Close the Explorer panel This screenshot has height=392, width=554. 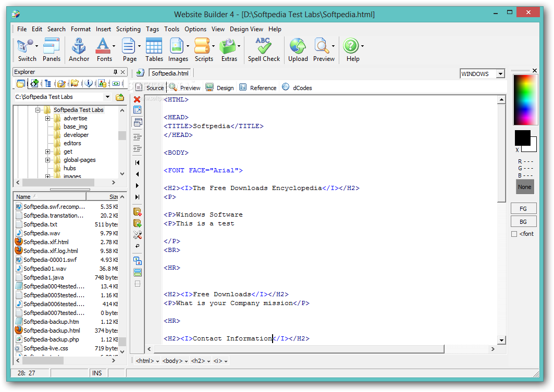(x=122, y=72)
